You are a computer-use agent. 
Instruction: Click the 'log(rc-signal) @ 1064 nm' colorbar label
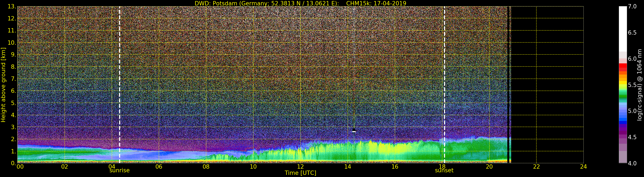(x=640, y=85)
